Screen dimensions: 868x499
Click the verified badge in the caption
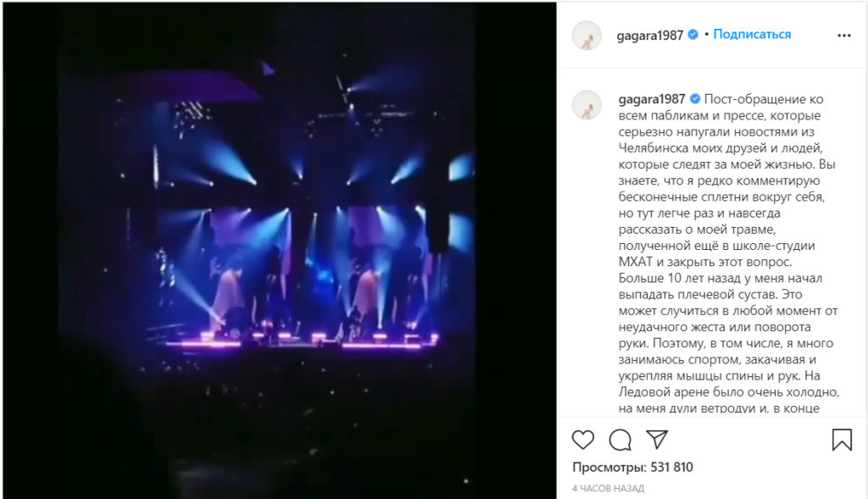695,99
